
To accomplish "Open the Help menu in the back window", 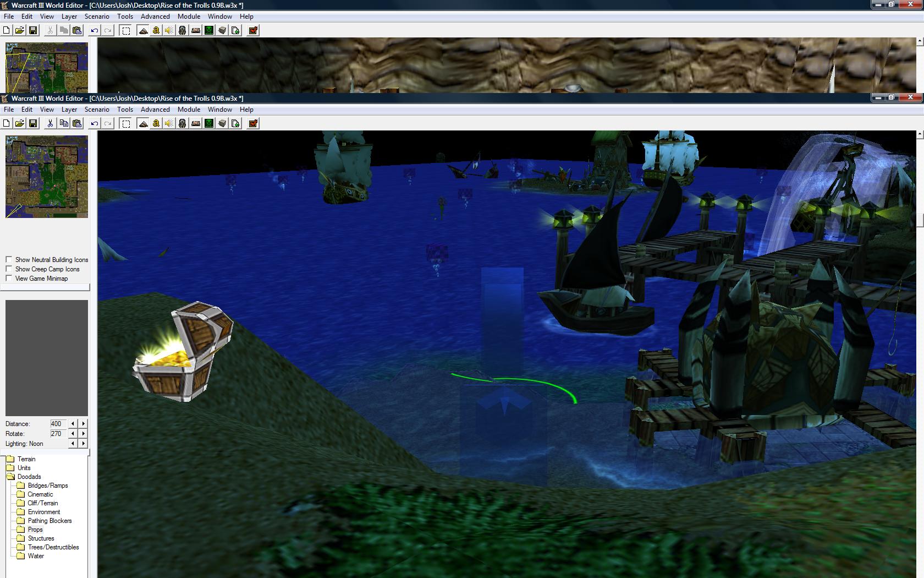I will pos(246,17).
